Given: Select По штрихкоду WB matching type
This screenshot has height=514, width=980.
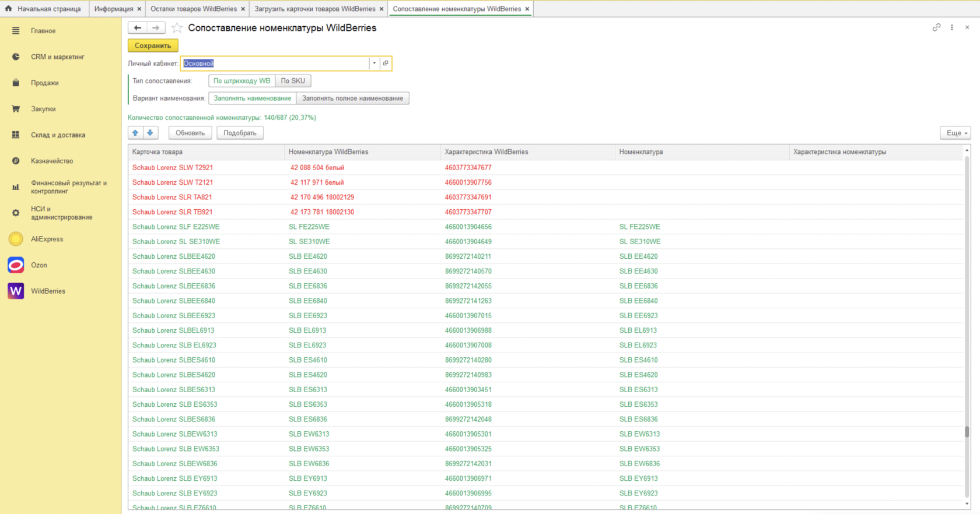Looking at the screenshot, I should coord(242,81).
